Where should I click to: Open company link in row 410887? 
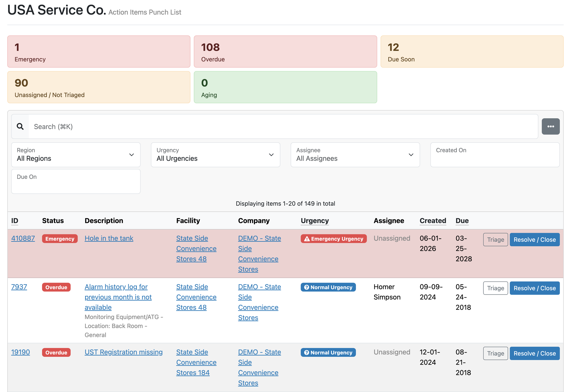tap(259, 254)
